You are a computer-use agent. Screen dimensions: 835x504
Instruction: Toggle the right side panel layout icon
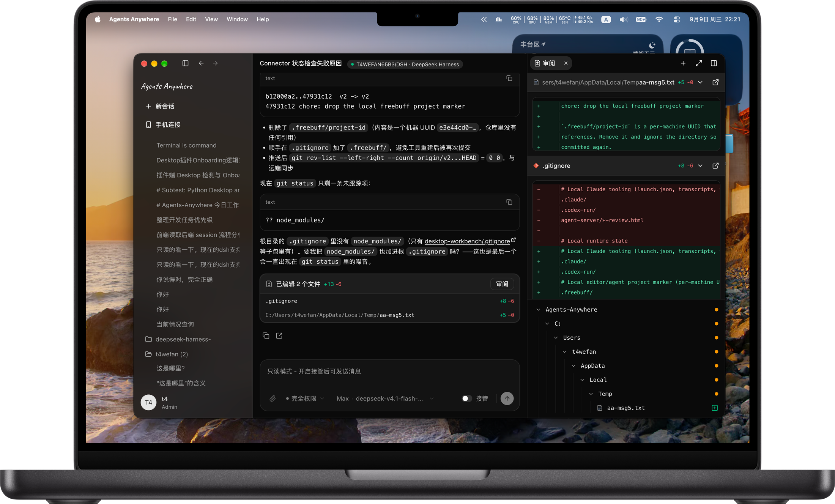click(x=714, y=63)
